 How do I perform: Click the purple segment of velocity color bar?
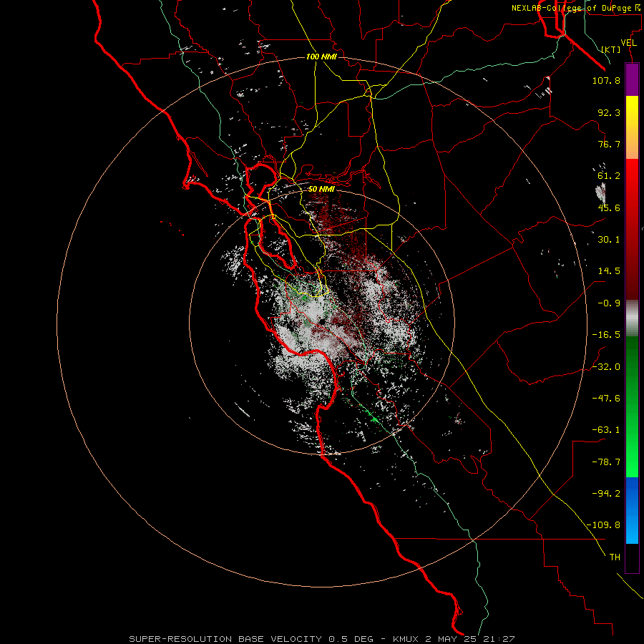632,79
